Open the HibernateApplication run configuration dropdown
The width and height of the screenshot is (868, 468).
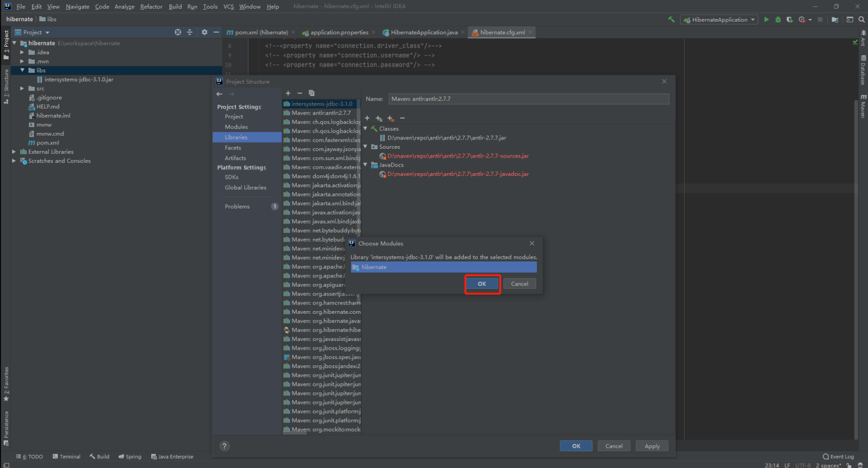coord(719,20)
